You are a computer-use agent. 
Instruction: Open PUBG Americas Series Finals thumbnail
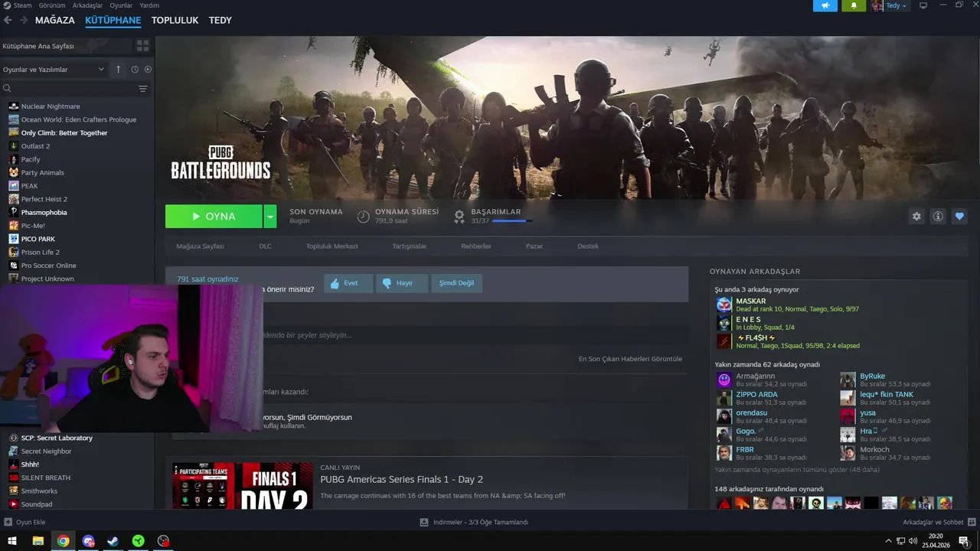tap(242, 486)
